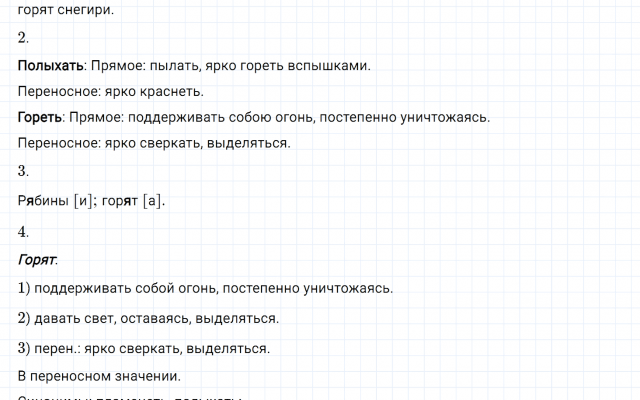Click the bold word "Полыхать"

51,67
